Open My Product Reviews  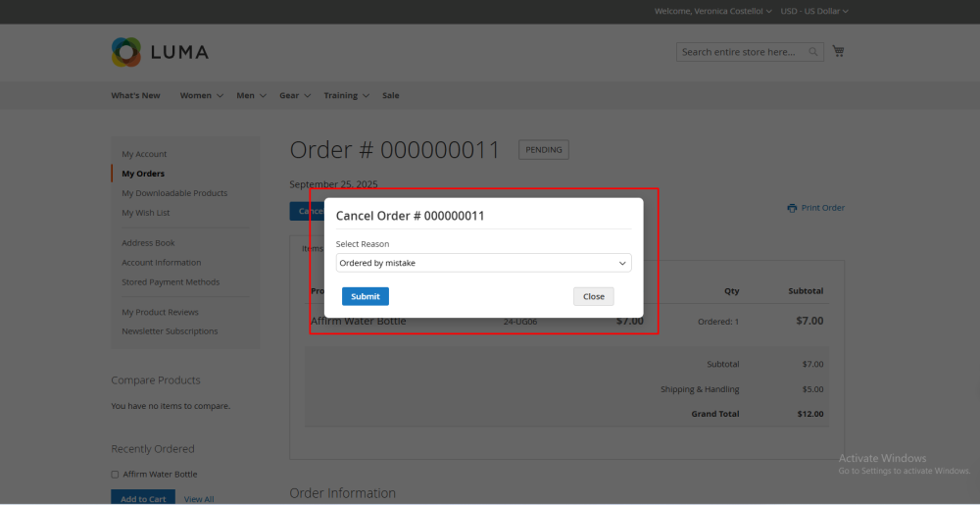[160, 312]
